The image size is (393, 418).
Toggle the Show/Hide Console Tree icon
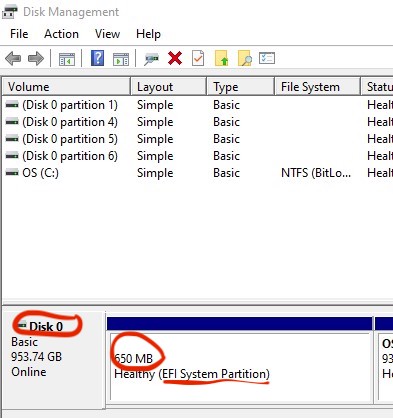point(67,59)
